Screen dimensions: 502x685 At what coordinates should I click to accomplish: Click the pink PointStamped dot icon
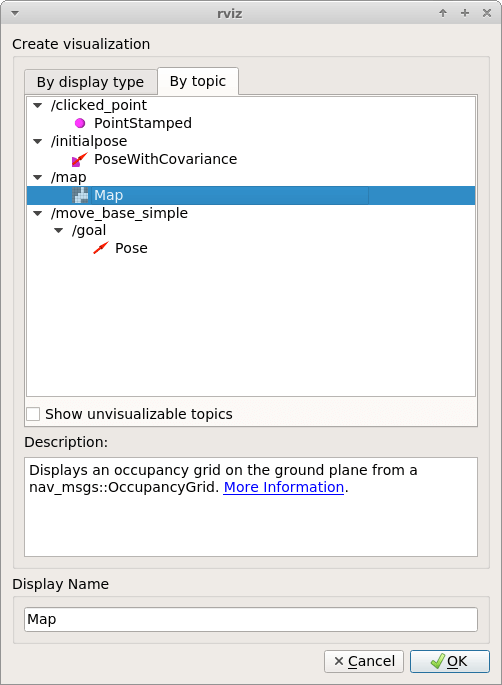80,123
